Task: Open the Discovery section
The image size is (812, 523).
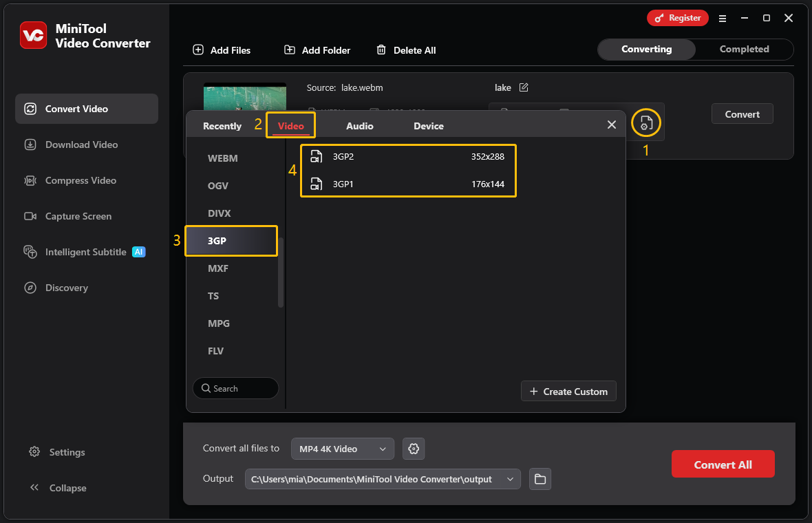Action: point(87,288)
